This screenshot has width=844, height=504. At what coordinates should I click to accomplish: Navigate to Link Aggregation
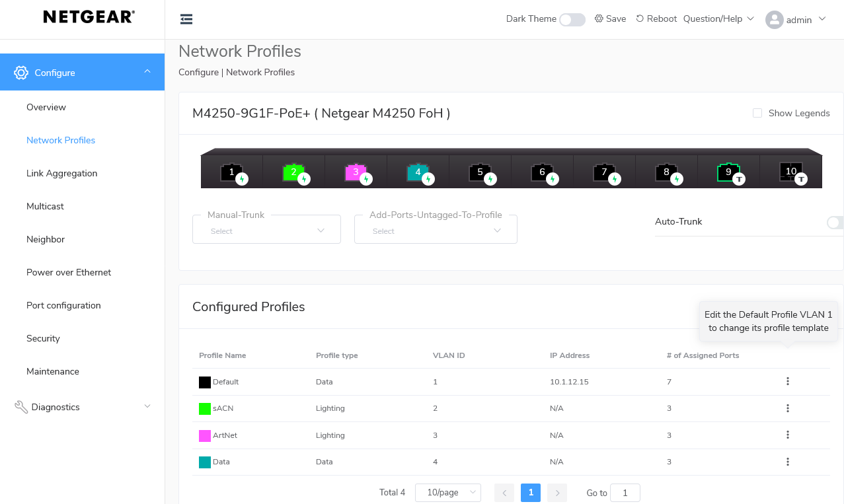[61, 173]
